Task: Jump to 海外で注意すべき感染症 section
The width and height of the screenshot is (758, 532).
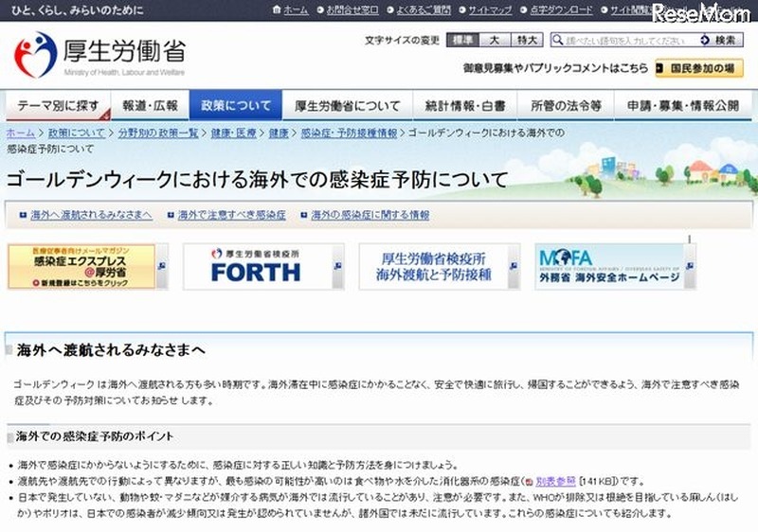Action: point(231,215)
